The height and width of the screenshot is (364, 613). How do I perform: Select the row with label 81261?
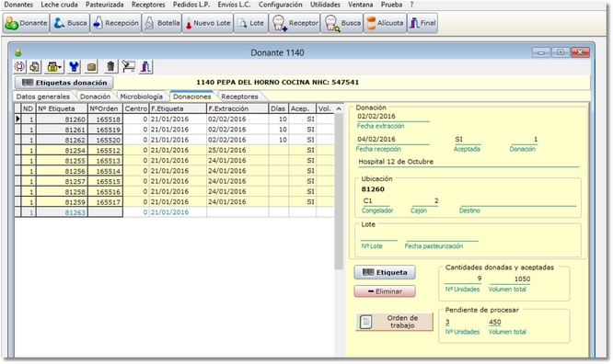point(174,130)
